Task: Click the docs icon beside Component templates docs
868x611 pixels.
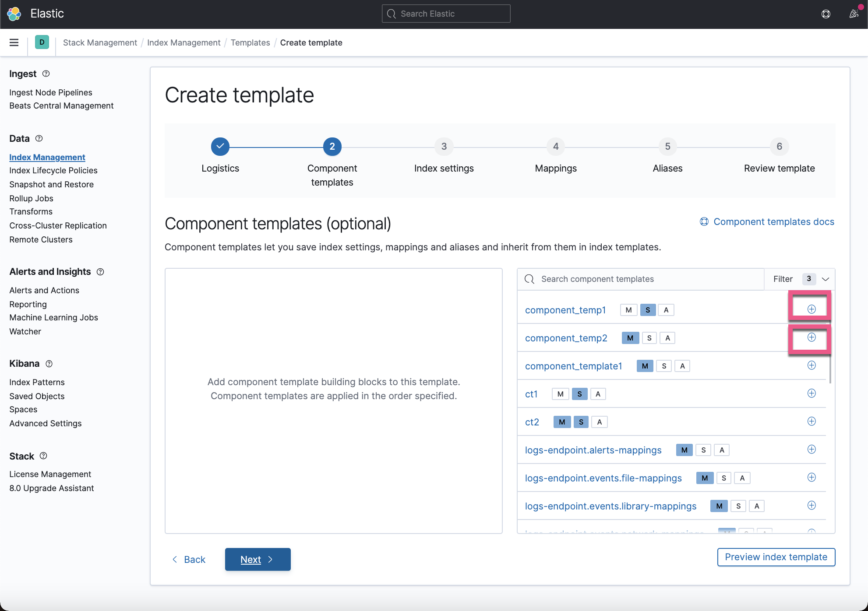Action: pos(704,221)
